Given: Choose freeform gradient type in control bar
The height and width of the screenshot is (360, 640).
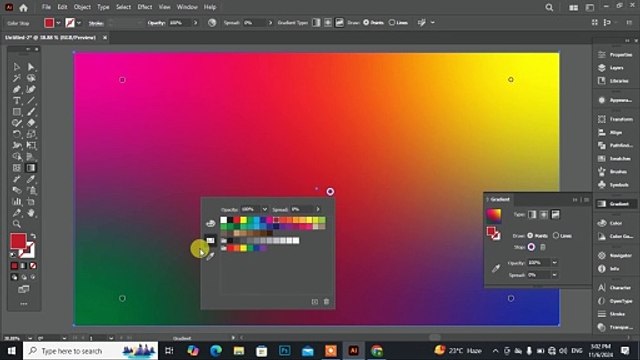Looking at the screenshot, I should (x=339, y=22).
